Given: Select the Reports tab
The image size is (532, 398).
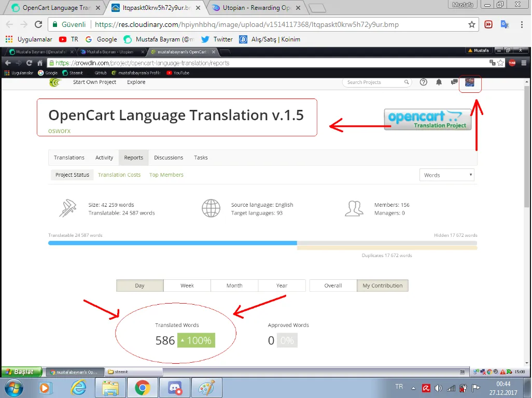Looking at the screenshot, I should coord(133,158).
